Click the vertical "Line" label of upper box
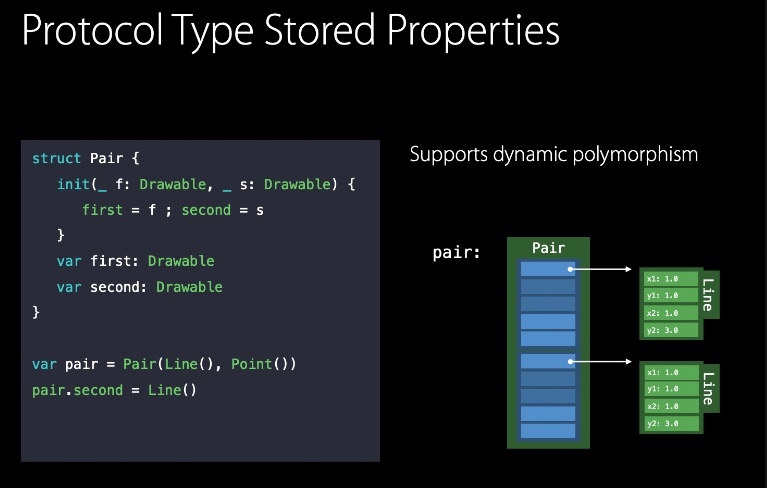This screenshot has height=488, width=767. 709,295
